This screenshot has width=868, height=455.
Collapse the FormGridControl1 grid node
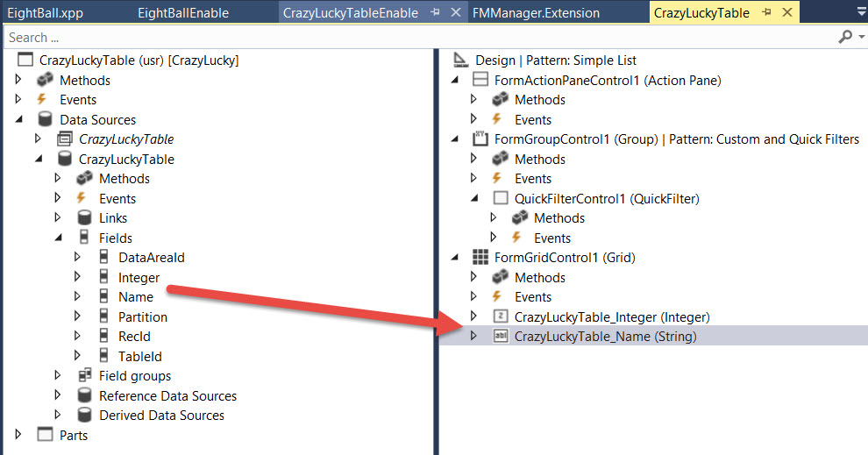coord(455,258)
